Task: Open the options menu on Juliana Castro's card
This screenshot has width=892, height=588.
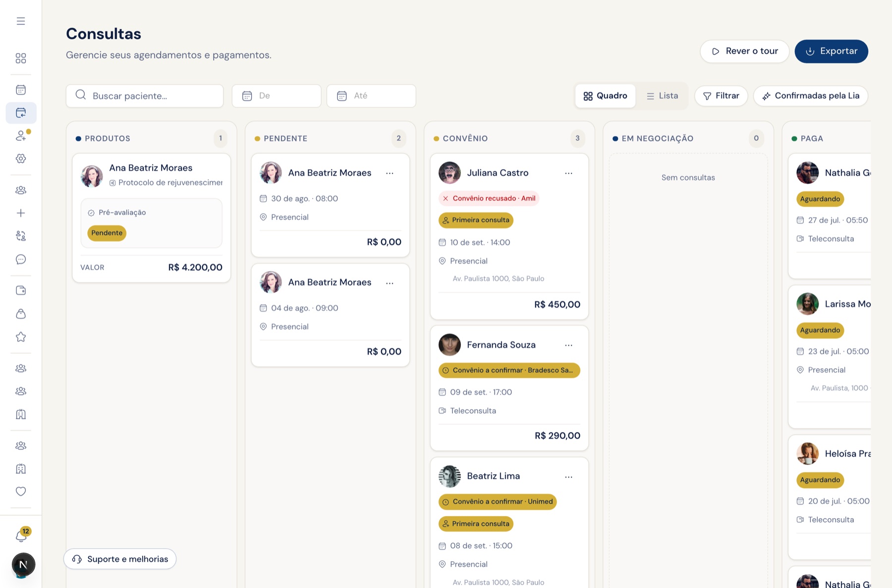Action: (568, 173)
